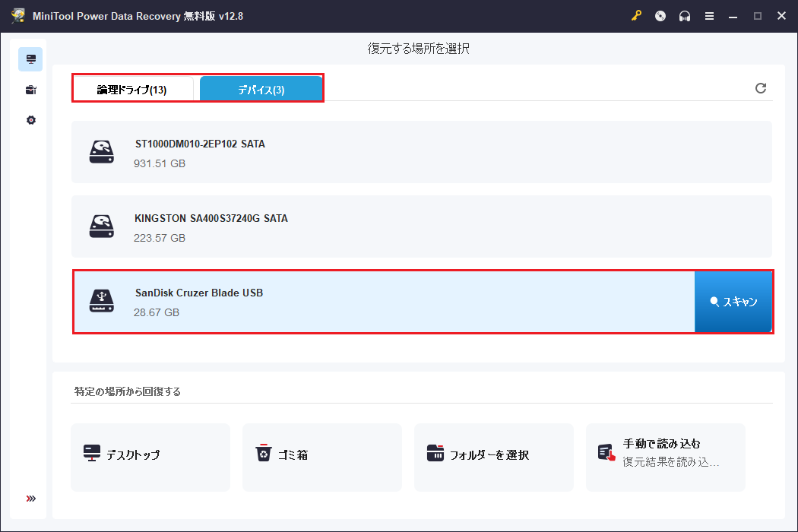Screen dimensions: 798x532
Task: Refresh the device list
Action: pyautogui.click(x=761, y=88)
